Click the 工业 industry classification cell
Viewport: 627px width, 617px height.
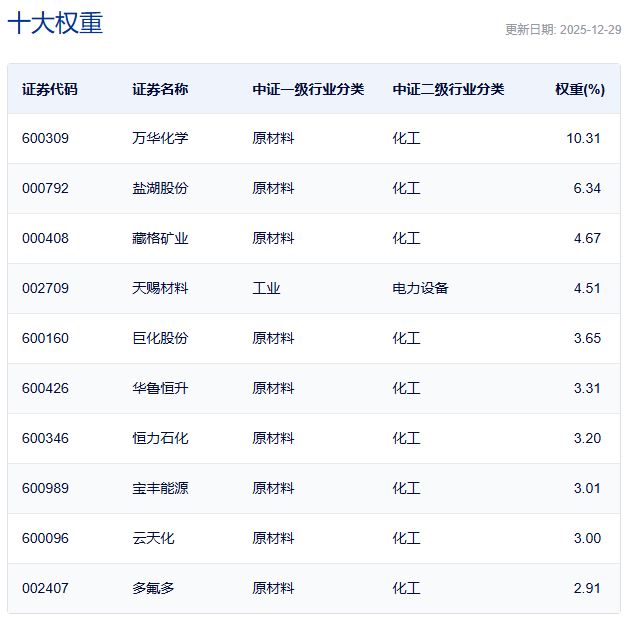coord(266,288)
